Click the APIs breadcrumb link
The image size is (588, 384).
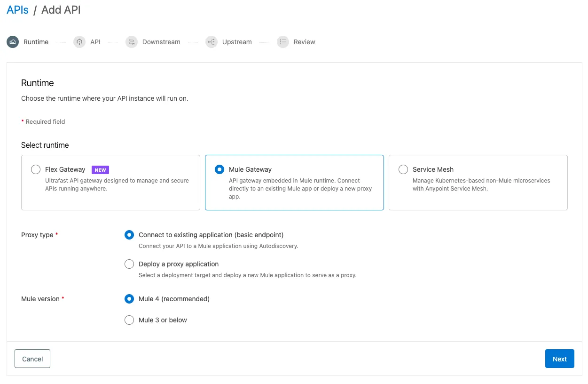click(x=18, y=10)
